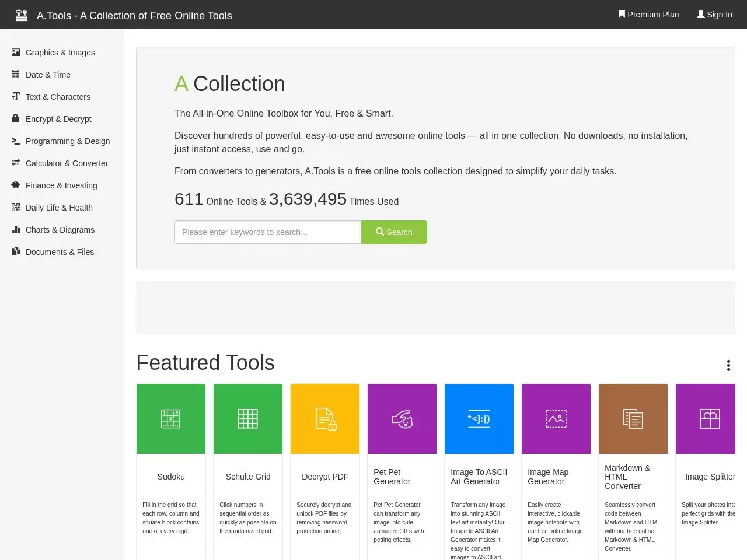Open the Programming & Design category

(x=68, y=141)
